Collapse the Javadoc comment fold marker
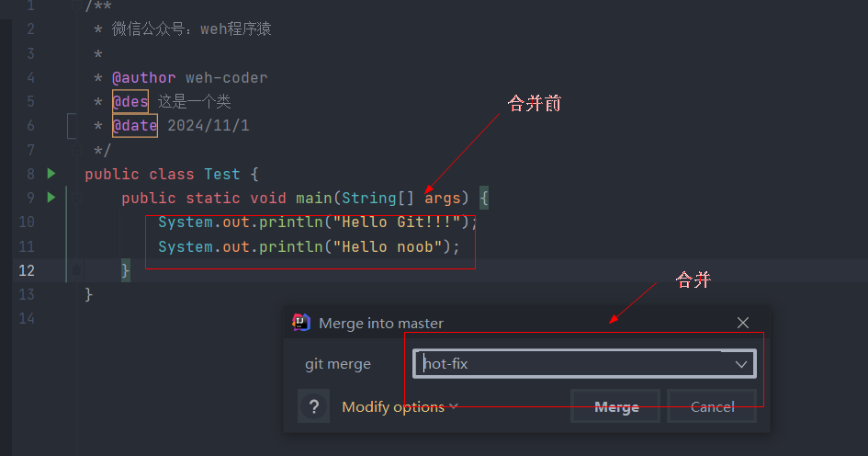 (76, 6)
